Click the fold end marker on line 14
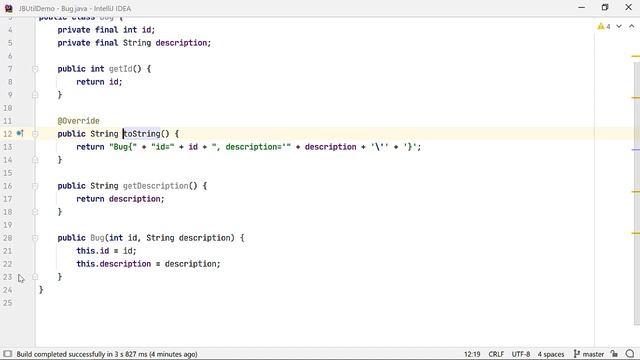Image resolution: width=640 pixels, height=360 pixels. pos(35,160)
